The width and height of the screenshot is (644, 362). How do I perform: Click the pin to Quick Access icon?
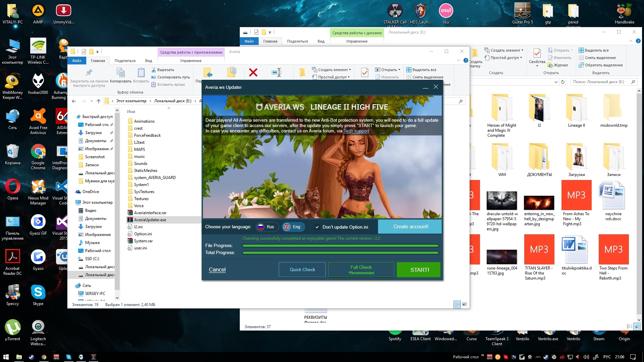[x=89, y=73]
